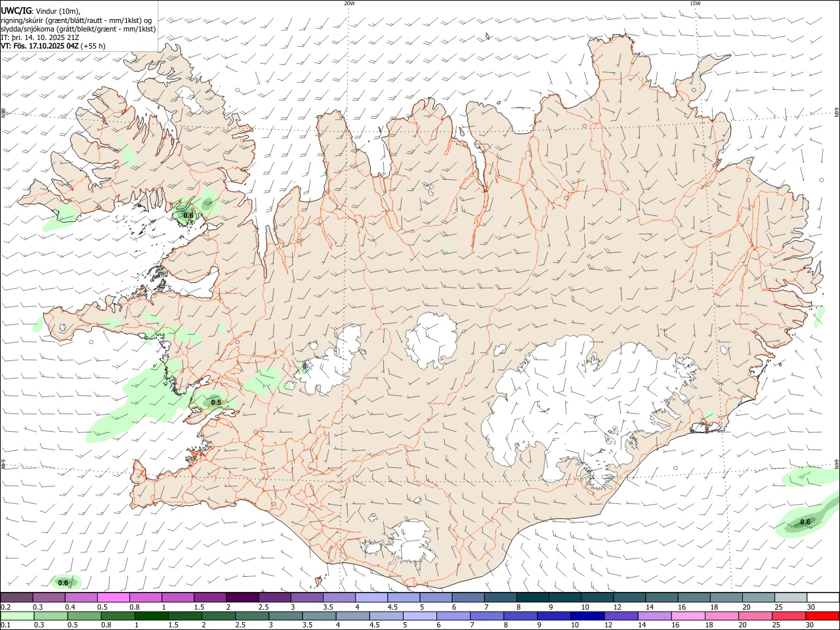Click the lower pink swatch between 18 and 20
Viewport: 840px width, 630px height.
721,616
